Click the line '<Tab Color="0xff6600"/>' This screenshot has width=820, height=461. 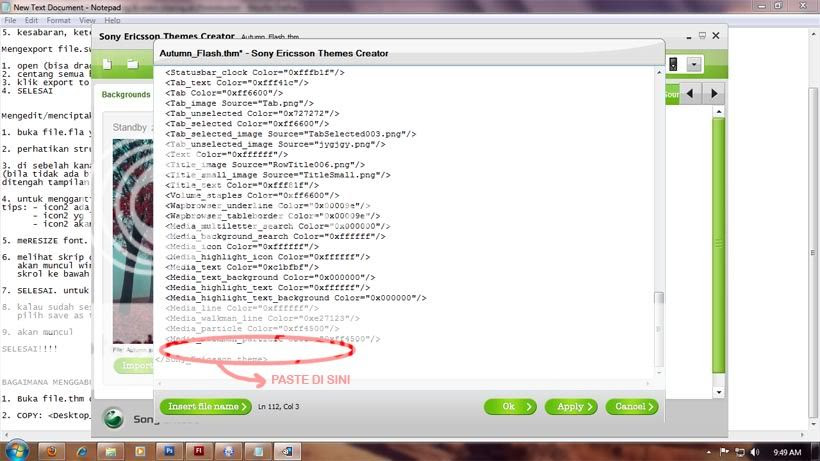pyautogui.click(x=224, y=93)
